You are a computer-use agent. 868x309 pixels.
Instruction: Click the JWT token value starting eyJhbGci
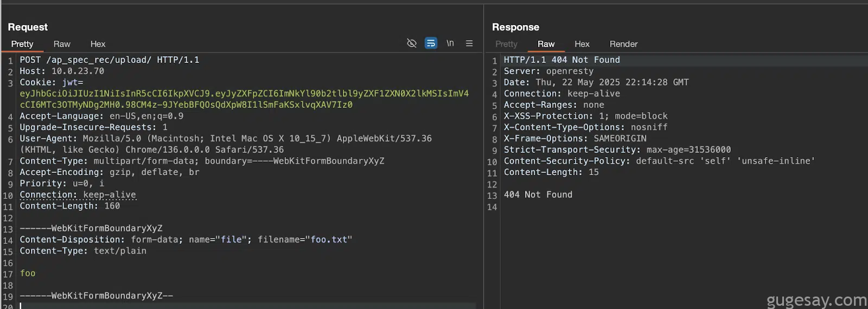coord(244,99)
